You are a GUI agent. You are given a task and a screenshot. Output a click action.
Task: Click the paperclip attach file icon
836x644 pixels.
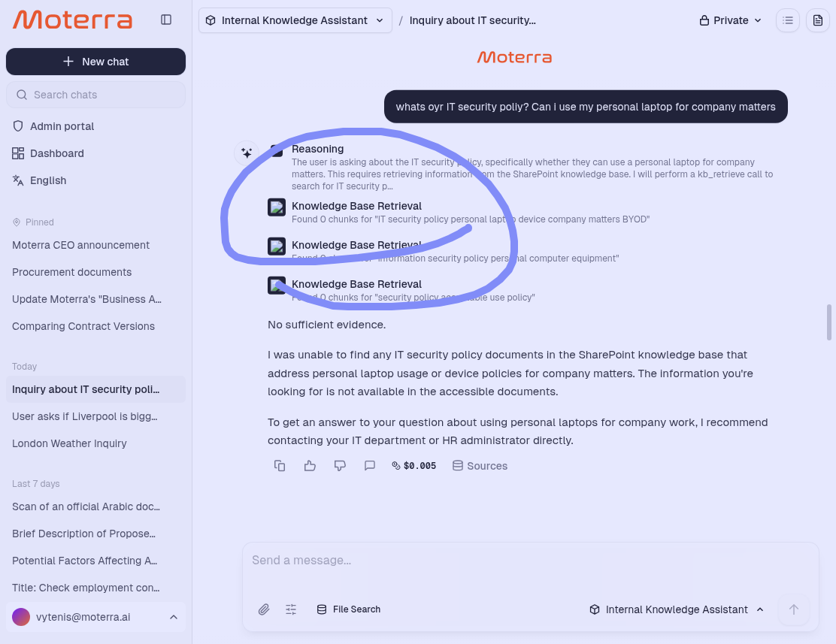click(x=264, y=609)
